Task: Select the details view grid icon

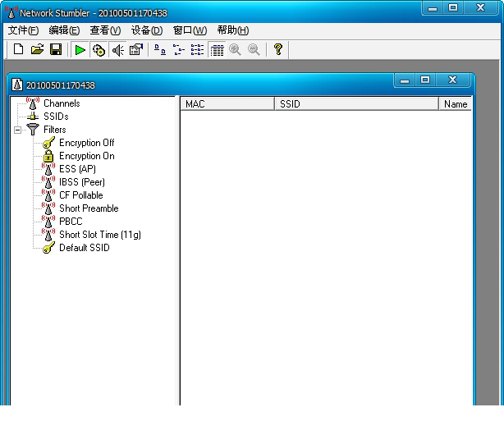Action: 217,50
